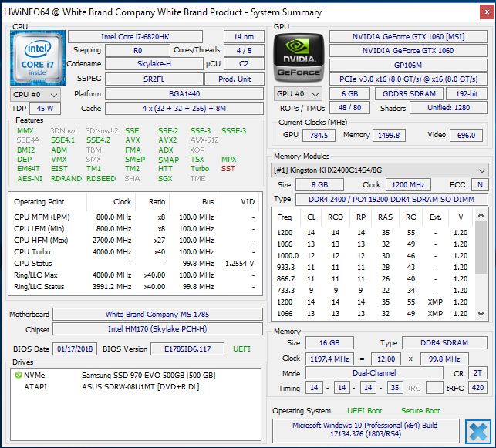Click the memory clock 1197.4 MHz field
This screenshot has width=496, height=448.
329,359
